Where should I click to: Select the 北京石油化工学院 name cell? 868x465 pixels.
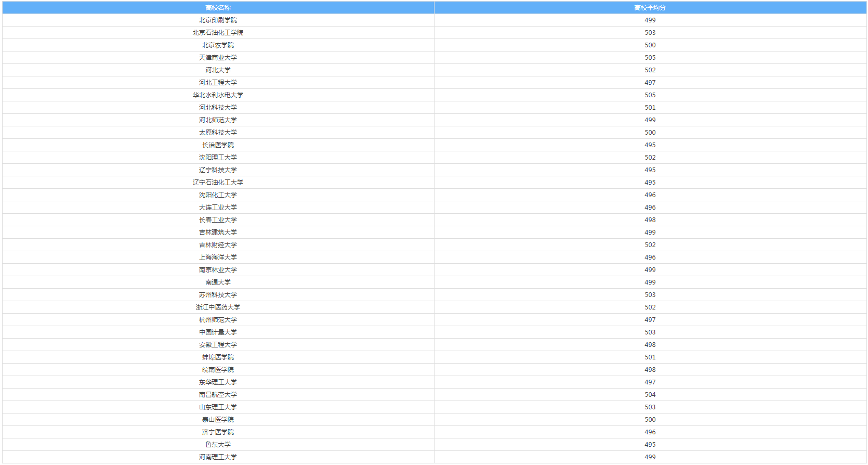pos(218,33)
